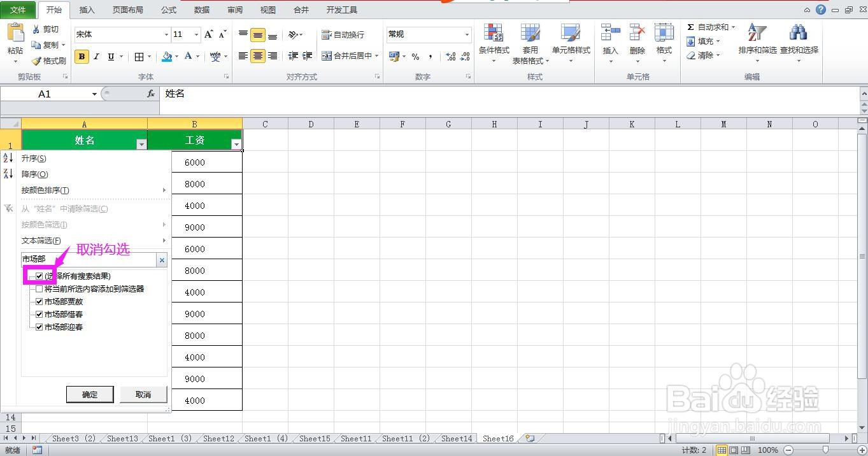Click the 查找和选择 find and select icon
This screenshot has width=868, height=456.
click(x=799, y=43)
